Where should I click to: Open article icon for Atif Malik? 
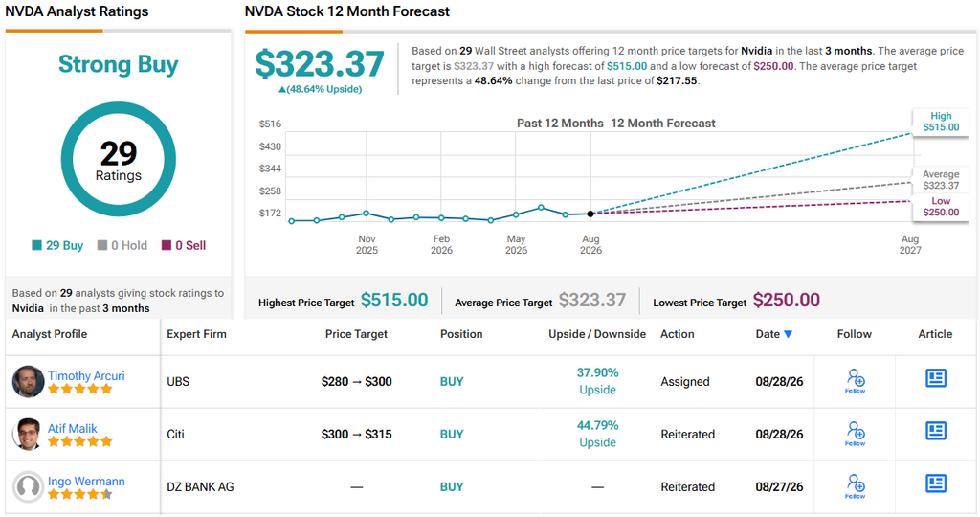point(936,431)
